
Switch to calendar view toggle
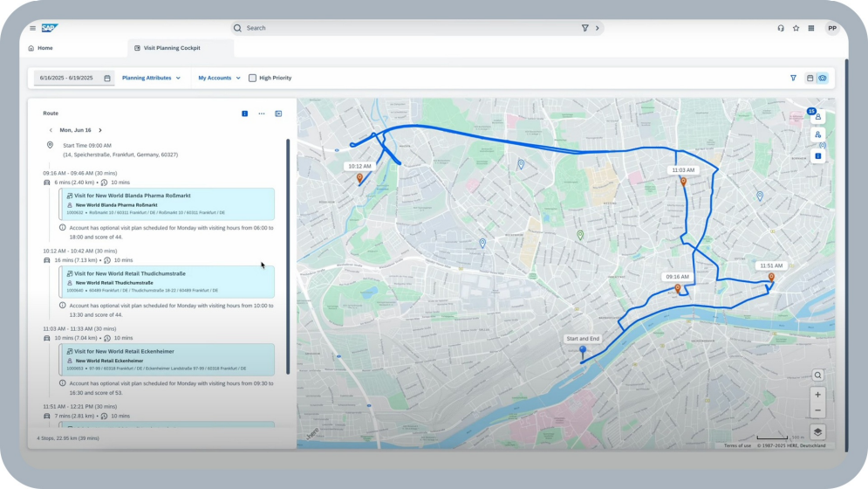[x=810, y=79]
